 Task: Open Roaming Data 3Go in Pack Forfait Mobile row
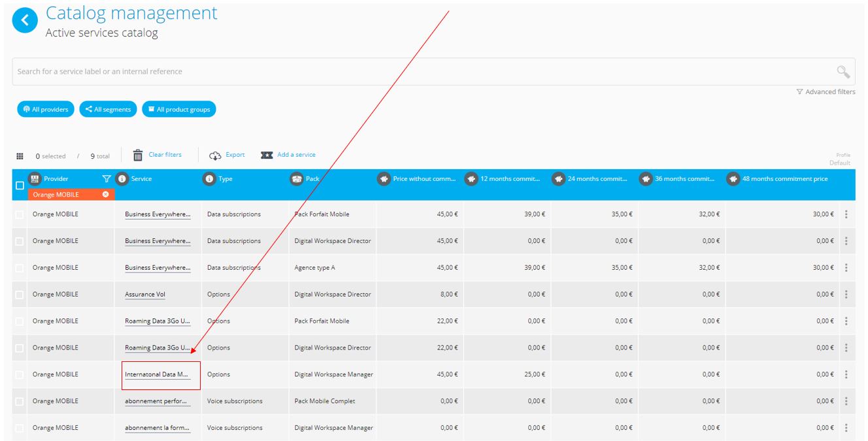pos(158,321)
